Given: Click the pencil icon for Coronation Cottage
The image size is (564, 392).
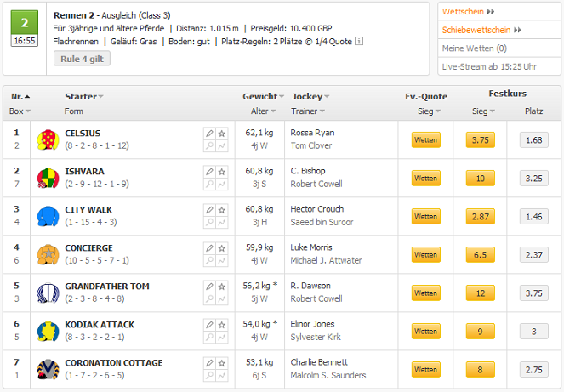Looking at the screenshot, I should click(209, 363).
